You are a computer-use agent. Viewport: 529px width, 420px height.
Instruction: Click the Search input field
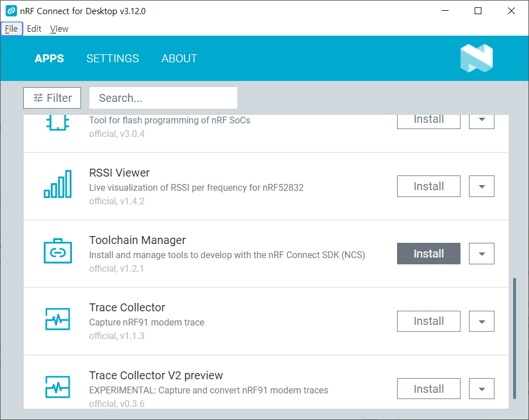click(163, 98)
